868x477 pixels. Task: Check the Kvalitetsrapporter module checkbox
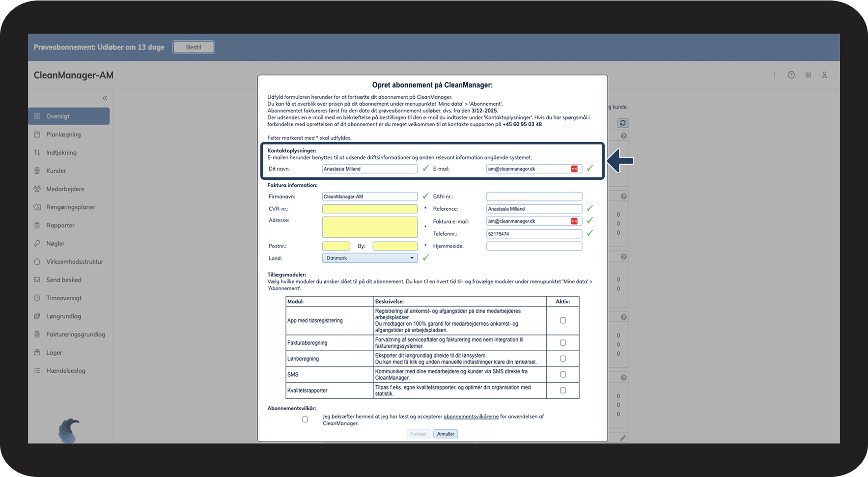point(563,391)
